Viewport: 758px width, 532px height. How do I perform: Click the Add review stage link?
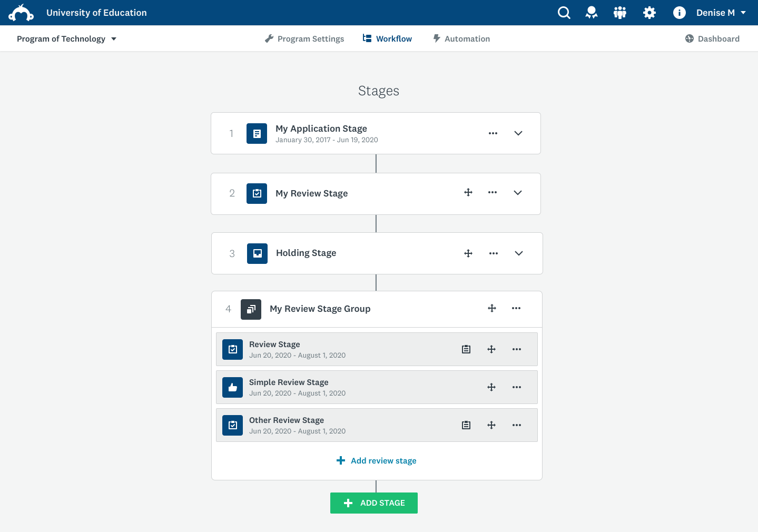point(377,461)
